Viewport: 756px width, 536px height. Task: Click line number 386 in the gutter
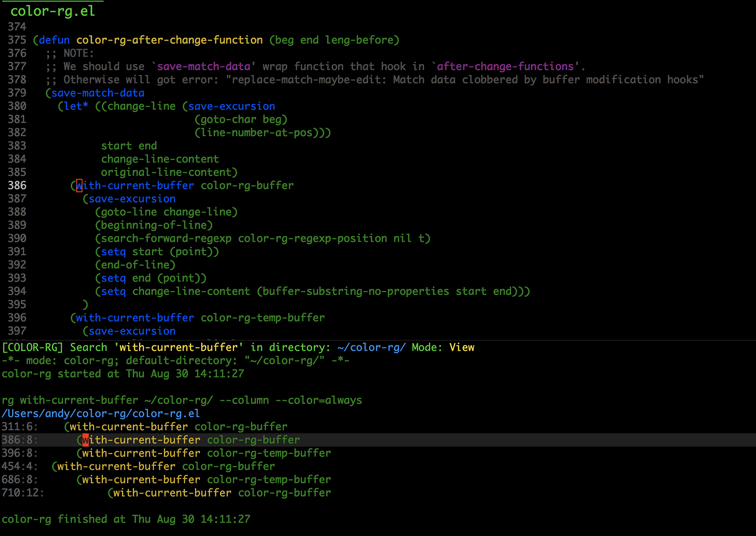tap(16, 185)
